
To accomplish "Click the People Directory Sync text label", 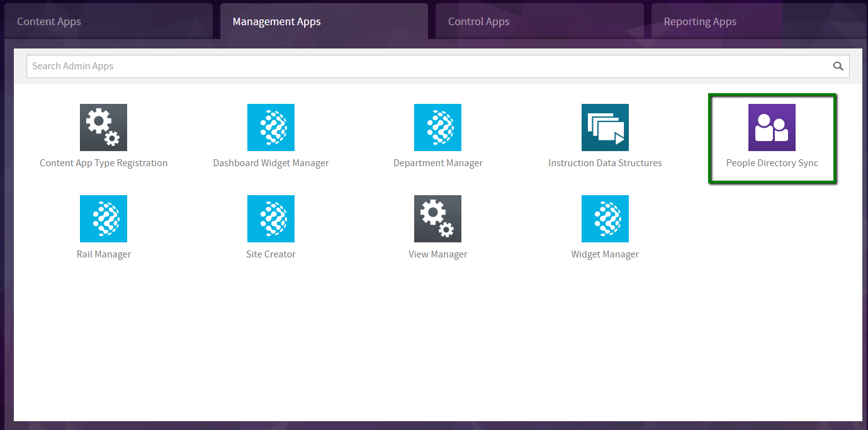I will pyautogui.click(x=772, y=163).
